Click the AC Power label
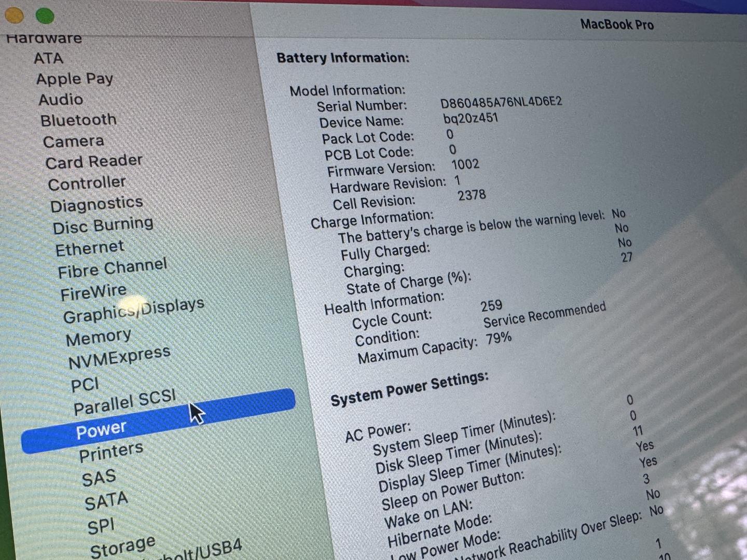The image size is (747, 560). 378,431
